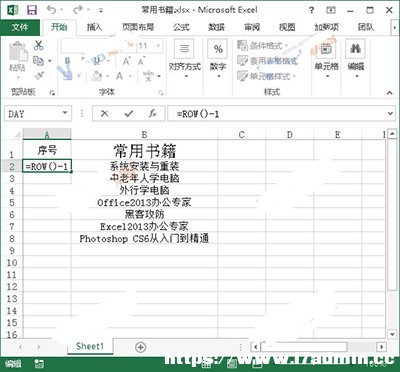This screenshot has height=372, width=400.
Task: Toggle Bold formatting button
Action: (x=68, y=61)
